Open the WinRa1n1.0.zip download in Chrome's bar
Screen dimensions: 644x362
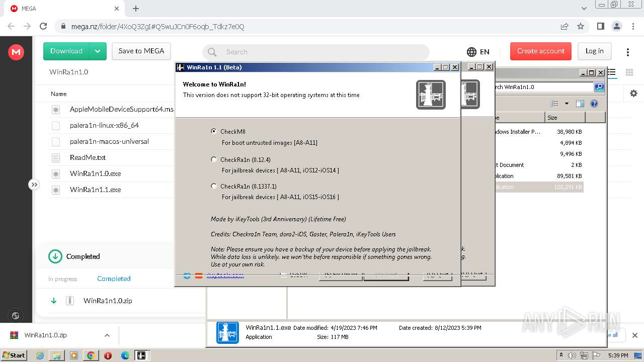[45, 335]
